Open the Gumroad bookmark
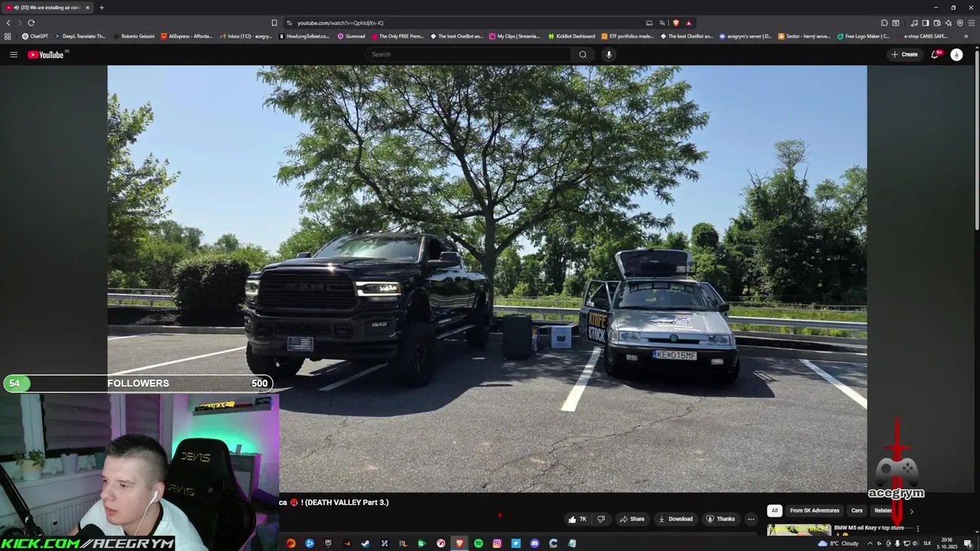The width and height of the screenshot is (980, 551). click(x=351, y=36)
